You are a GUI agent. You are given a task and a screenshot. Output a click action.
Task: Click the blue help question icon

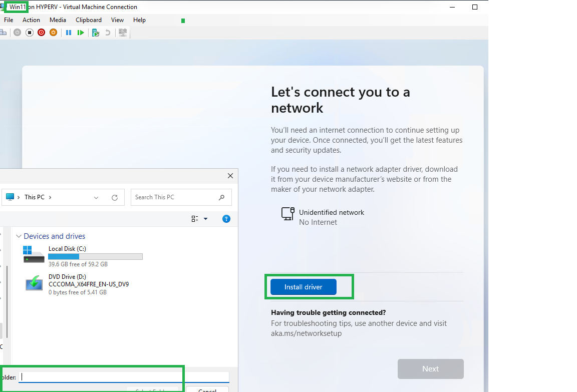226,219
